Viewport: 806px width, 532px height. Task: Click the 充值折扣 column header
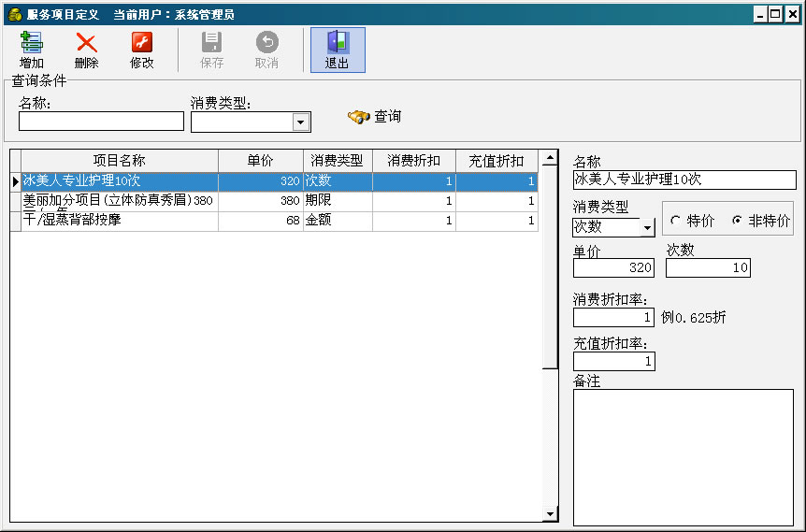coord(497,161)
